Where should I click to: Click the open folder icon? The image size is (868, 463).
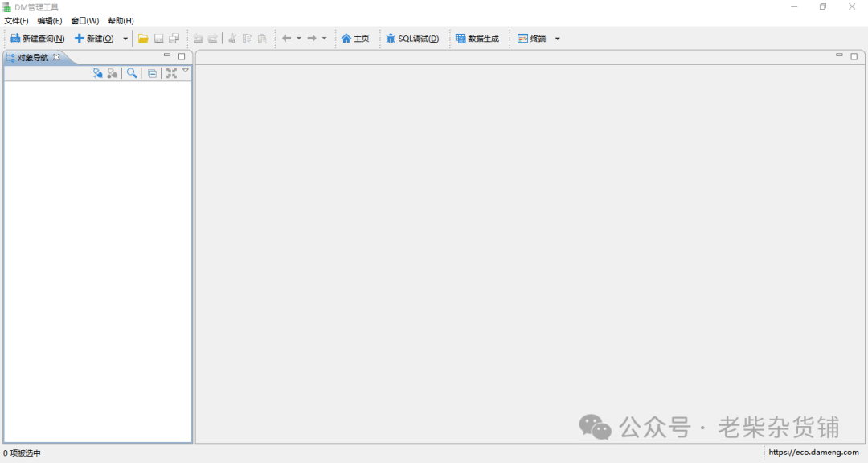click(x=143, y=39)
